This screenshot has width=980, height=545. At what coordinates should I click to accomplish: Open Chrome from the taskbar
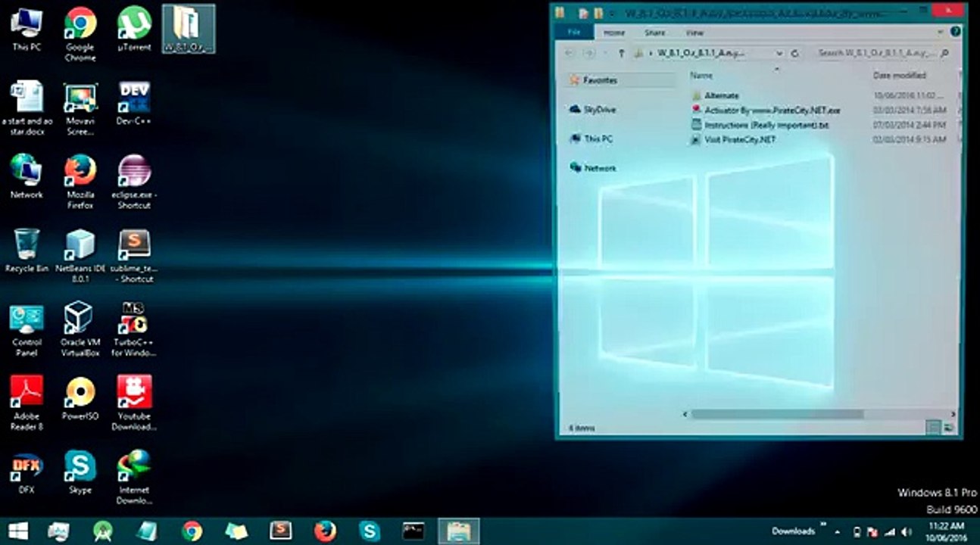point(192,531)
